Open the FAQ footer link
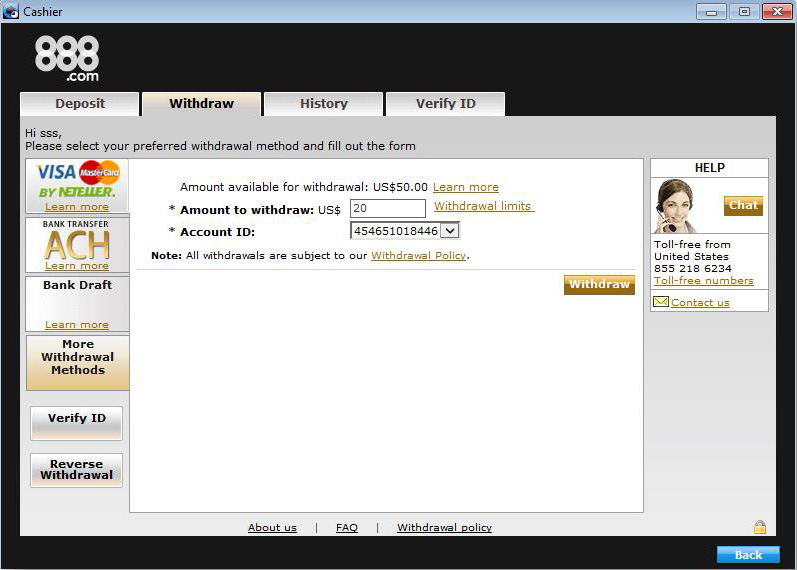 point(347,528)
